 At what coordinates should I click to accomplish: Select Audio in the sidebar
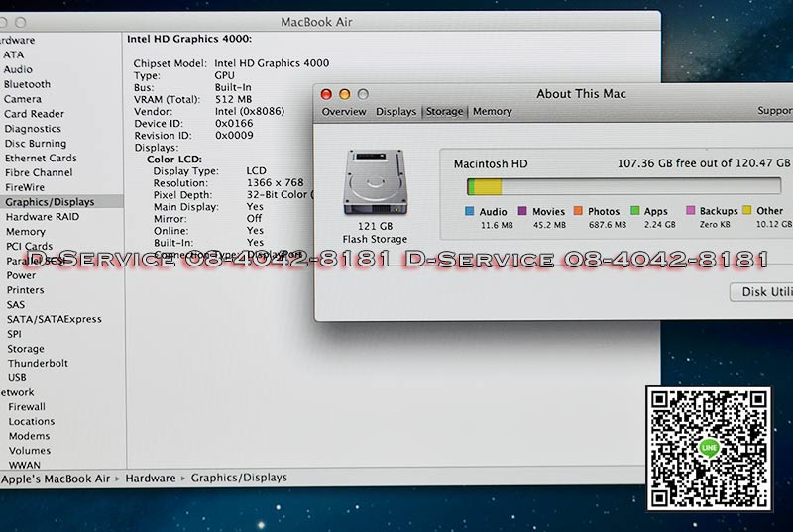[x=18, y=69]
